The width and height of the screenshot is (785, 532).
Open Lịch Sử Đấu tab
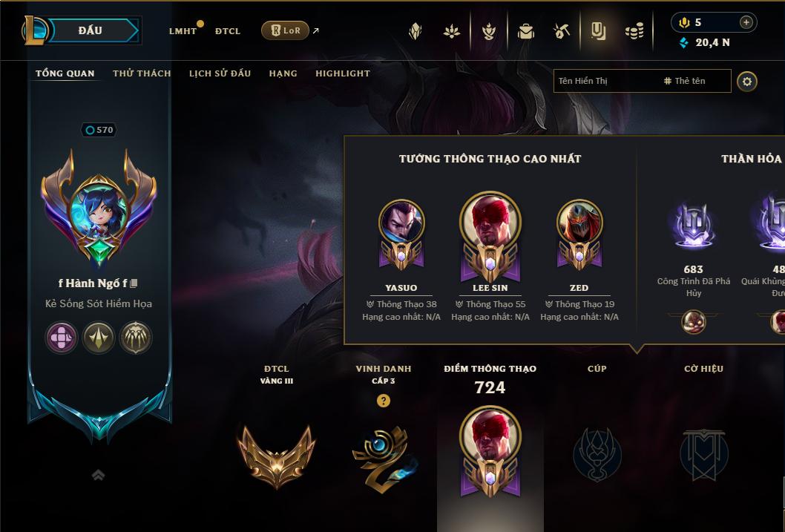220,73
